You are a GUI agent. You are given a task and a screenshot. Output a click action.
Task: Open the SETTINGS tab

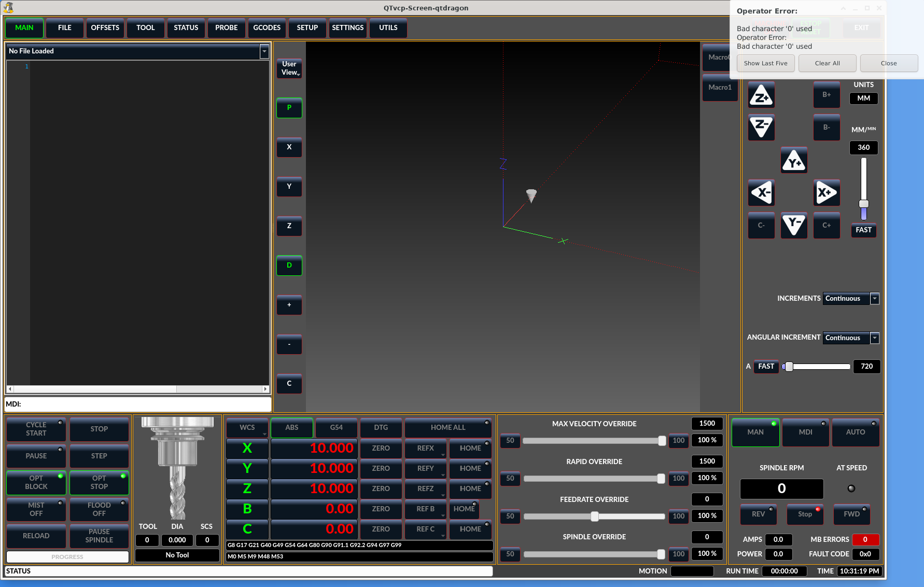click(x=348, y=28)
